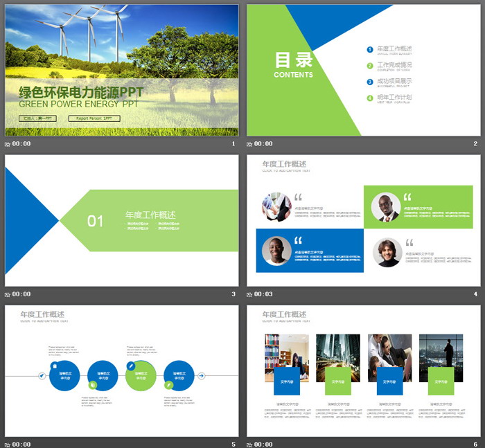Screen dimensions: 485x448
Task: Click the 00:00 timing under slide 1
Action: click(21, 144)
